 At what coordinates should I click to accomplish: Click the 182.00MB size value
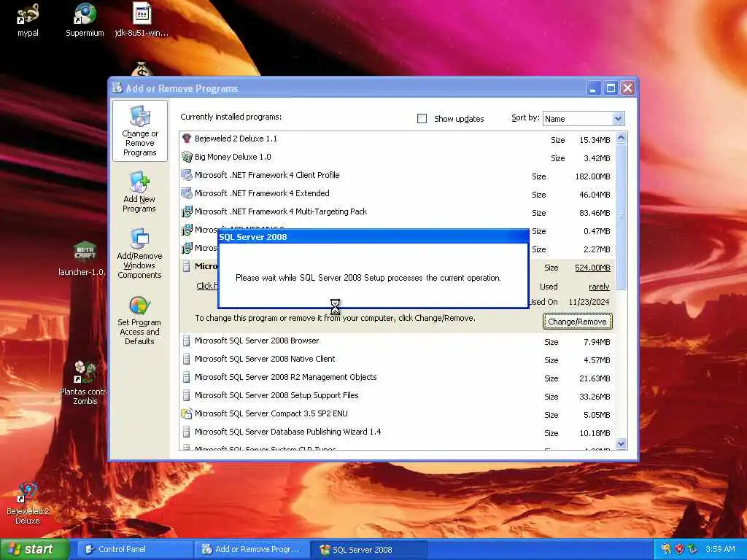tap(592, 176)
